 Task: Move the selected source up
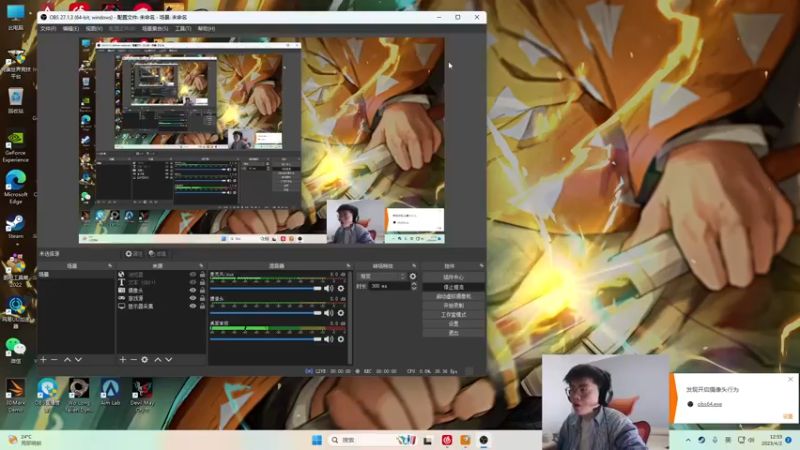pos(158,360)
